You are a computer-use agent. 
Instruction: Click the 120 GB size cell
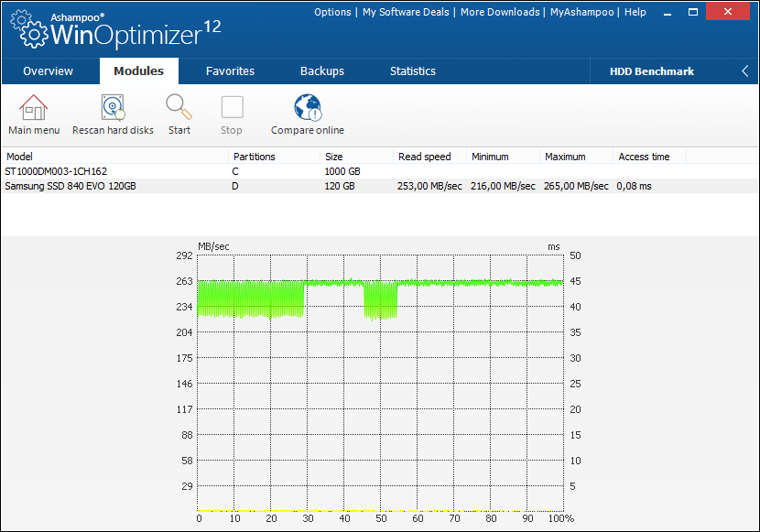pyautogui.click(x=340, y=186)
